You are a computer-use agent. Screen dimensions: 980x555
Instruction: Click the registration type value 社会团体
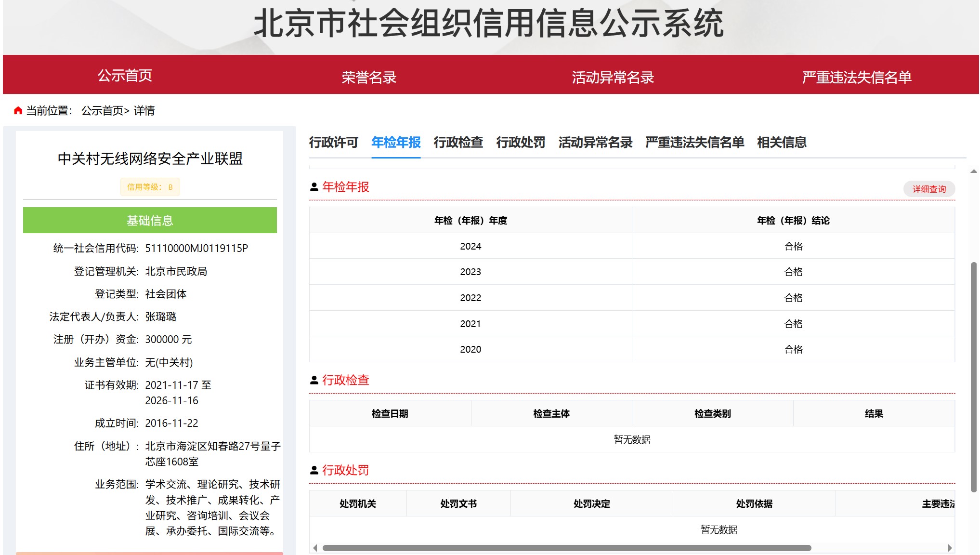click(166, 294)
